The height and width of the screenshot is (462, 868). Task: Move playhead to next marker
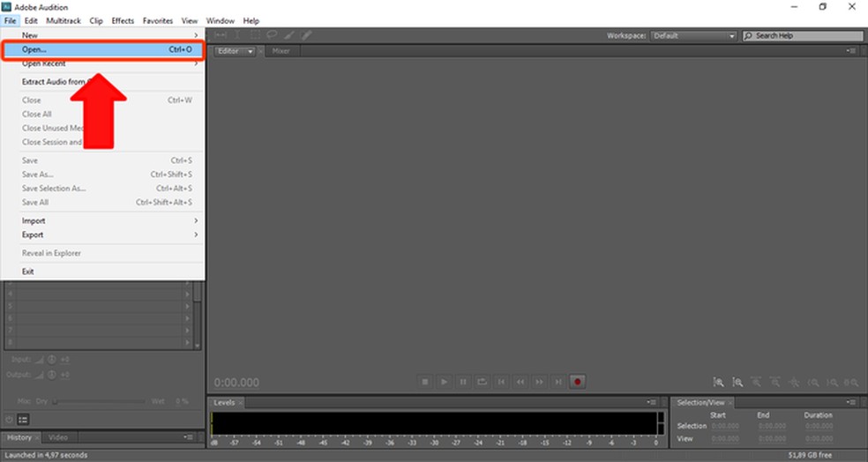click(558, 382)
